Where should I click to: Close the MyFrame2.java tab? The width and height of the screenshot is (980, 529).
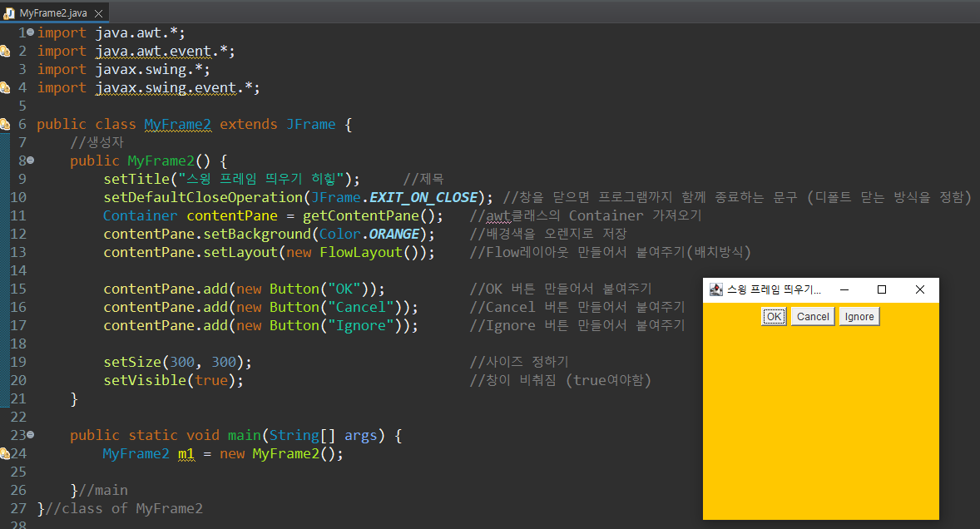98,13
